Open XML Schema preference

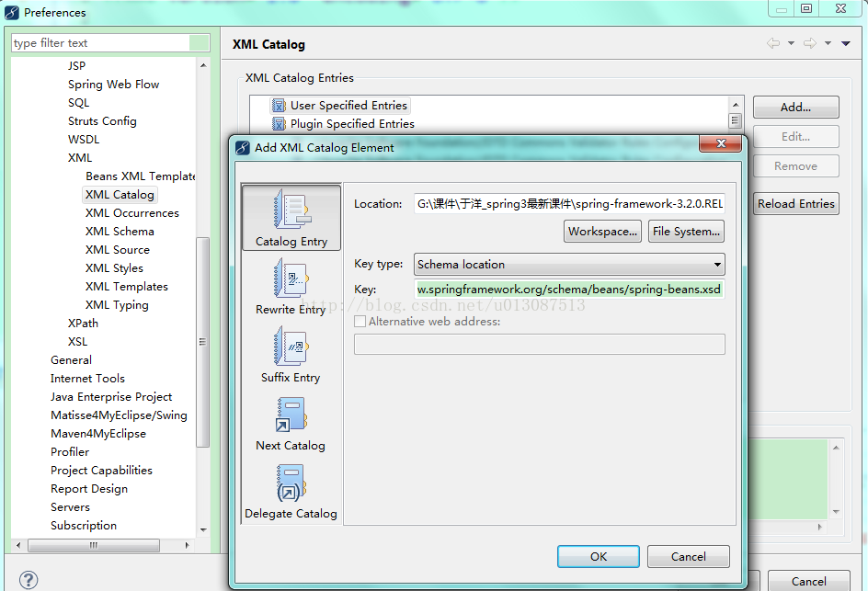point(120,231)
